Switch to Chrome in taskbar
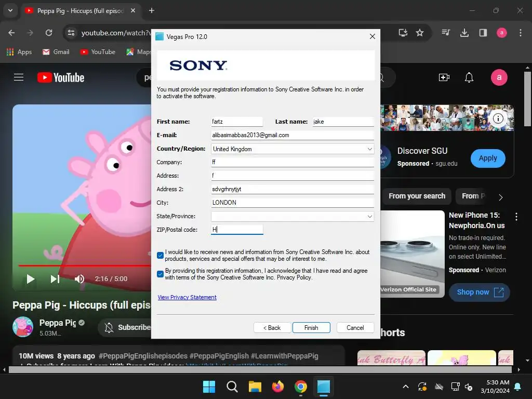This screenshot has height=399, width=532. pos(301,387)
